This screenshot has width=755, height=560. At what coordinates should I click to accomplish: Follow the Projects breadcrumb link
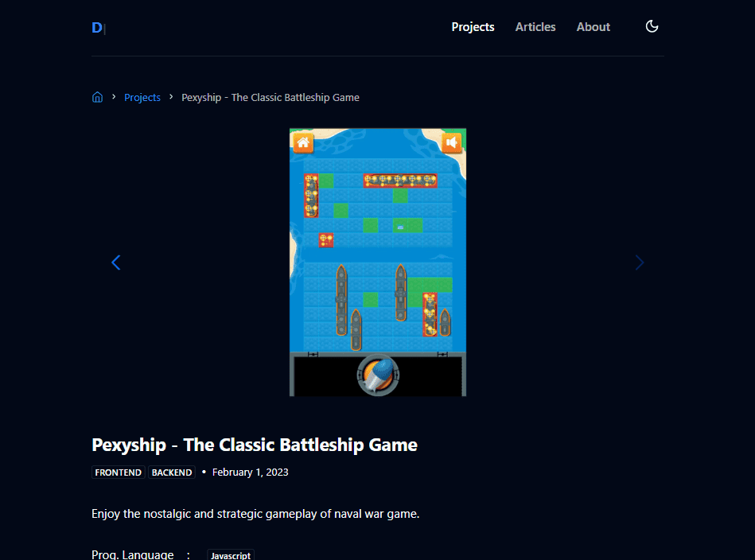click(142, 98)
